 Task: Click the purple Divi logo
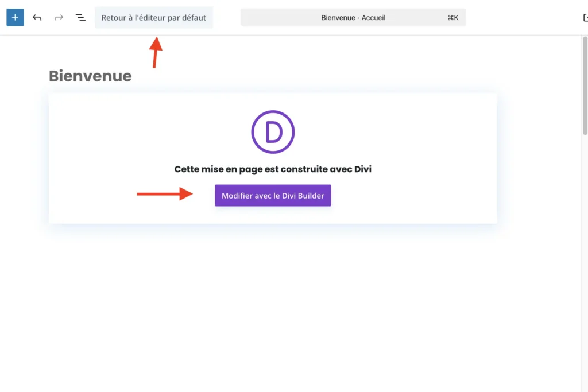click(x=273, y=131)
